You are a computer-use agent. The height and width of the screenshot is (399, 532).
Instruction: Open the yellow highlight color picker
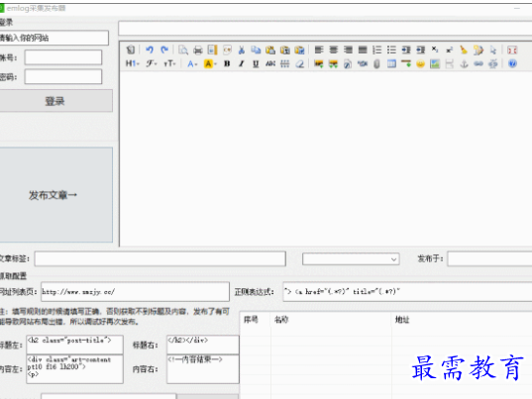click(210, 63)
